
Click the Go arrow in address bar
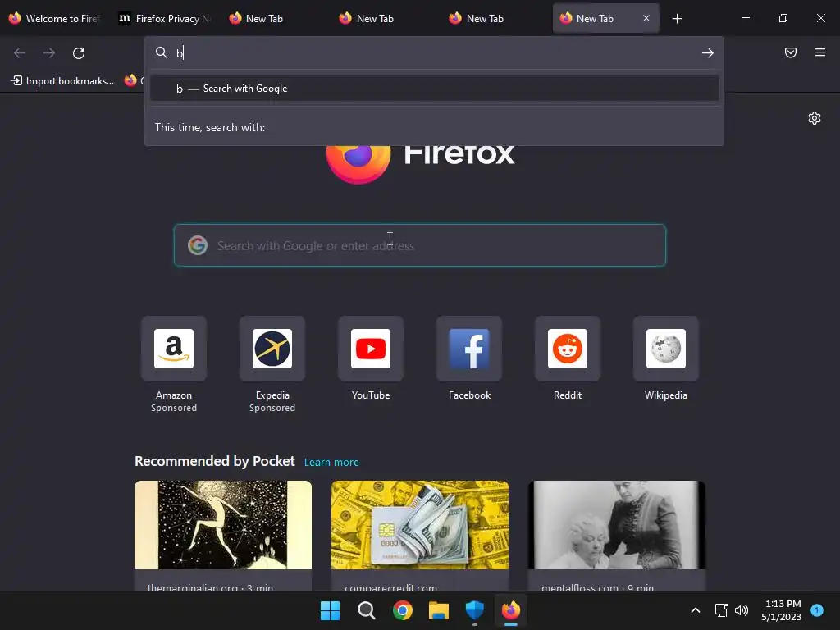point(708,53)
